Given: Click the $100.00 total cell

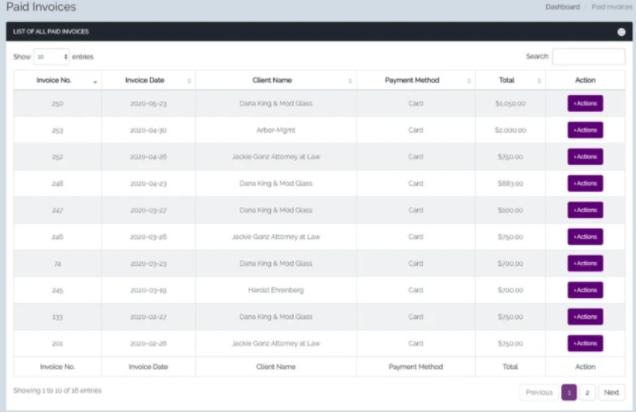Looking at the screenshot, I should [510, 210].
